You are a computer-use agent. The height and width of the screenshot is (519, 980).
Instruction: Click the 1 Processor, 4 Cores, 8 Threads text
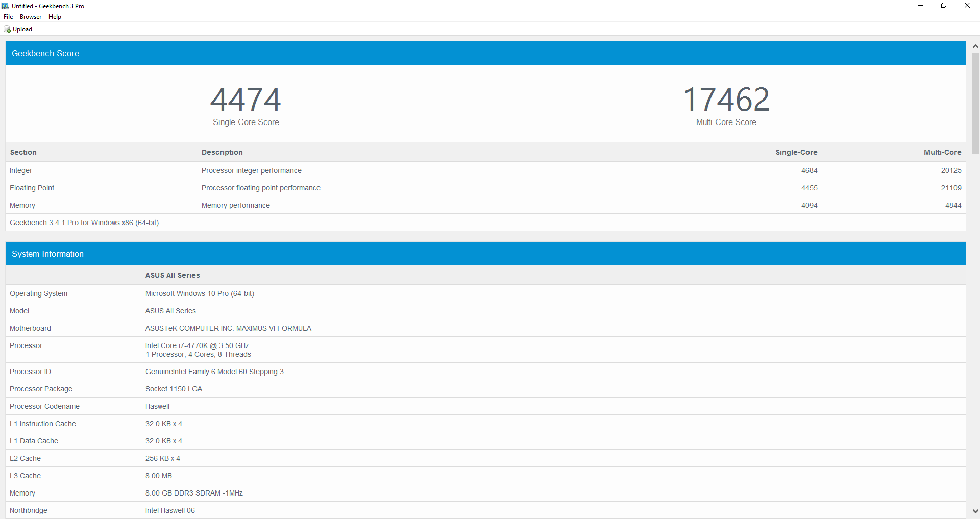coord(198,354)
